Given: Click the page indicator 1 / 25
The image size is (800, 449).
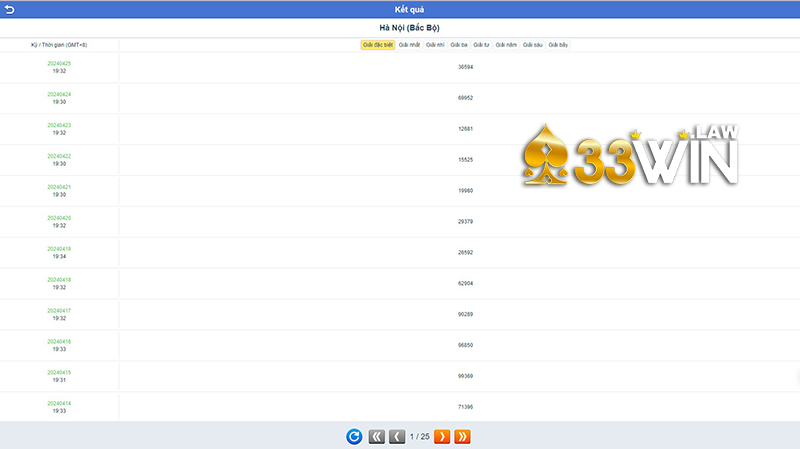Looking at the screenshot, I should (x=419, y=436).
